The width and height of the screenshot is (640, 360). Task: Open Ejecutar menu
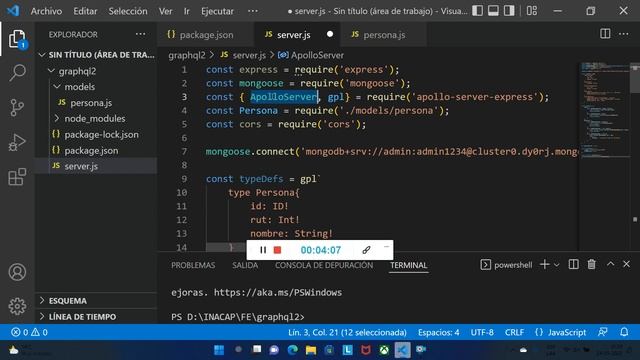tap(217, 11)
